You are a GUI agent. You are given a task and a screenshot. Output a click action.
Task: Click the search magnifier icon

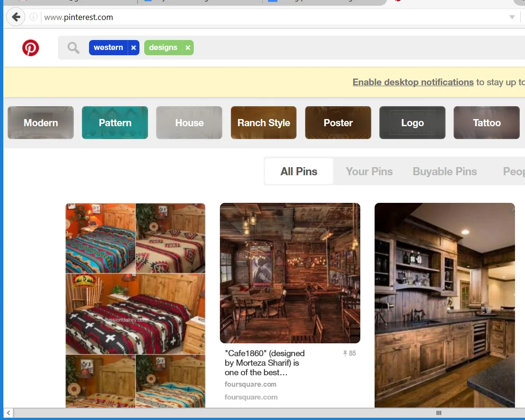pos(73,48)
